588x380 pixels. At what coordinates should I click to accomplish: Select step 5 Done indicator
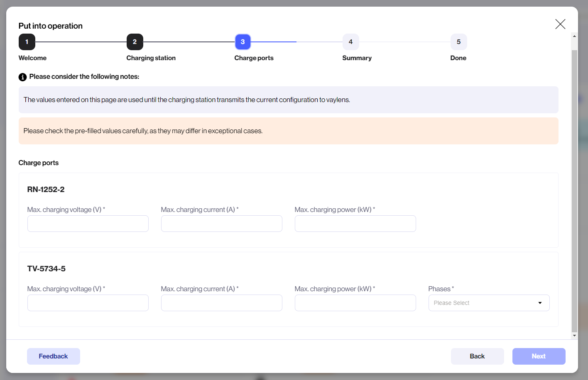[x=459, y=42]
